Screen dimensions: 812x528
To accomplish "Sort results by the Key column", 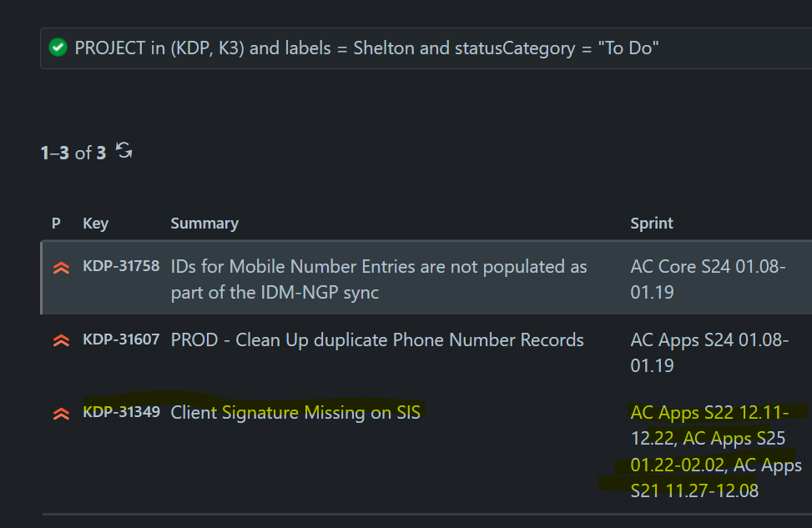I will (95, 223).
